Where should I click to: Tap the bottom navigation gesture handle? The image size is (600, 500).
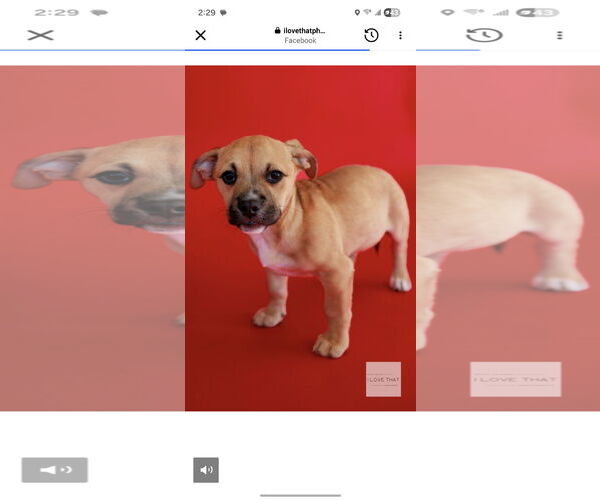(300, 495)
